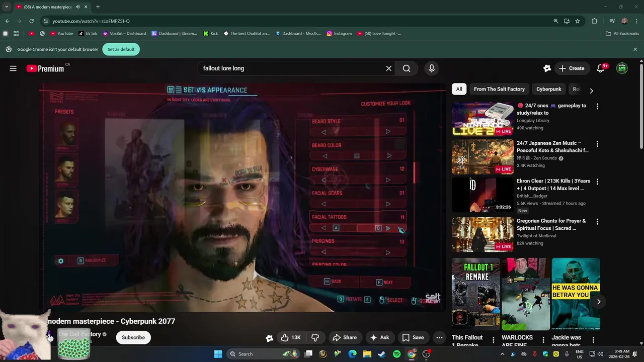
Task: Open options for This Fallout 1 Remake short
Action: click(493, 340)
